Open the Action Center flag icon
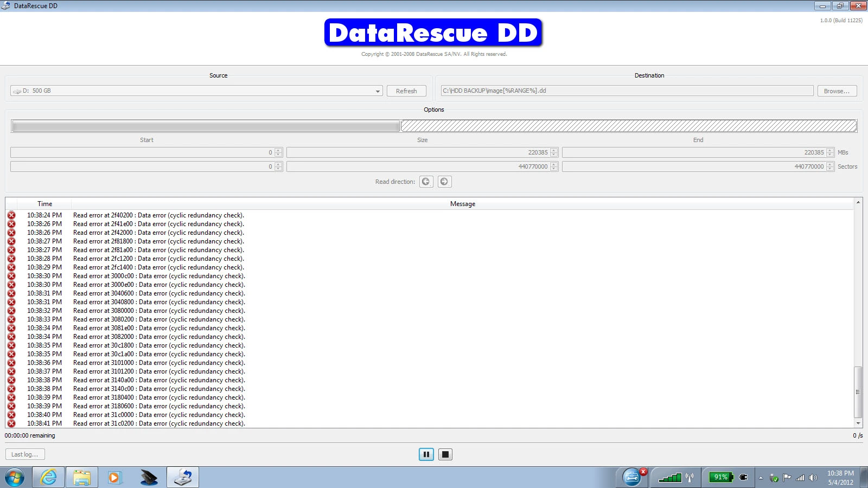Image resolution: width=868 pixels, height=488 pixels. [787, 478]
